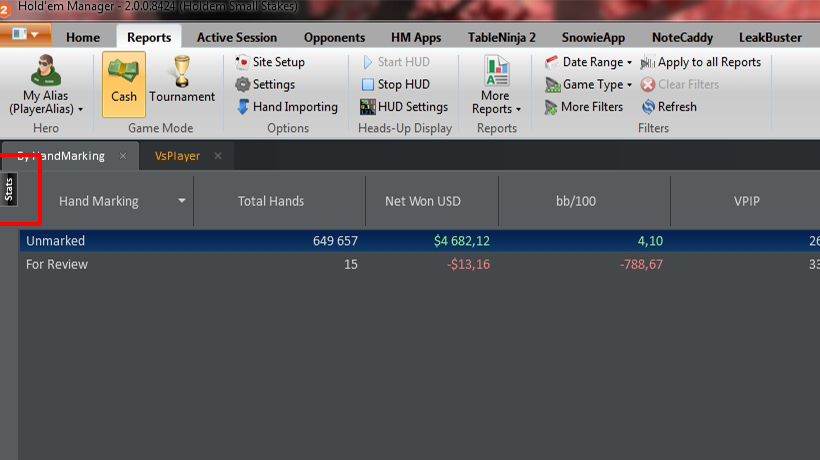Open the TableNinja 2 tab

pos(502,38)
